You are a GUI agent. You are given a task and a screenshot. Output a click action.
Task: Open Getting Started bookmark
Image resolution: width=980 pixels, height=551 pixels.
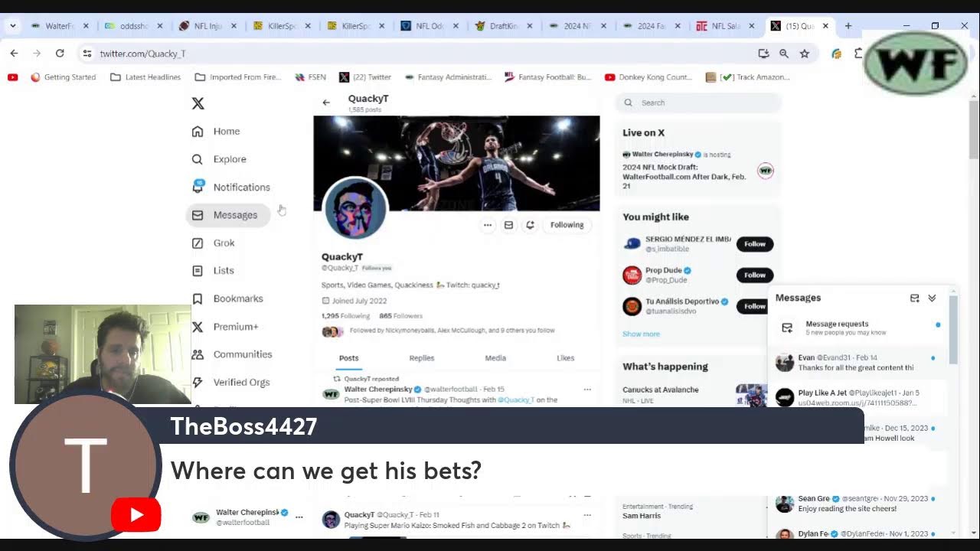[x=63, y=77]
